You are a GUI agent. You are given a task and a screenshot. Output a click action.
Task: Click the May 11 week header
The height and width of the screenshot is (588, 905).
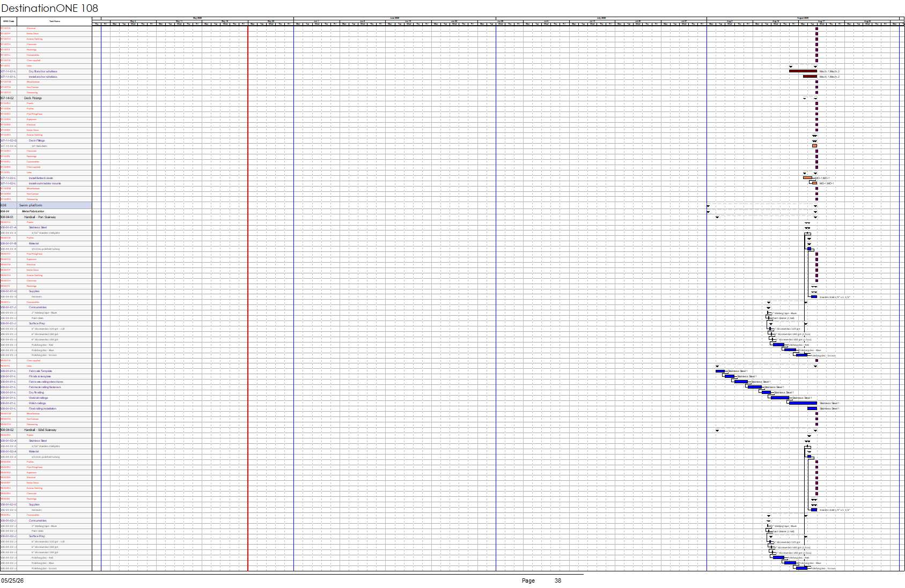(179, 21)
